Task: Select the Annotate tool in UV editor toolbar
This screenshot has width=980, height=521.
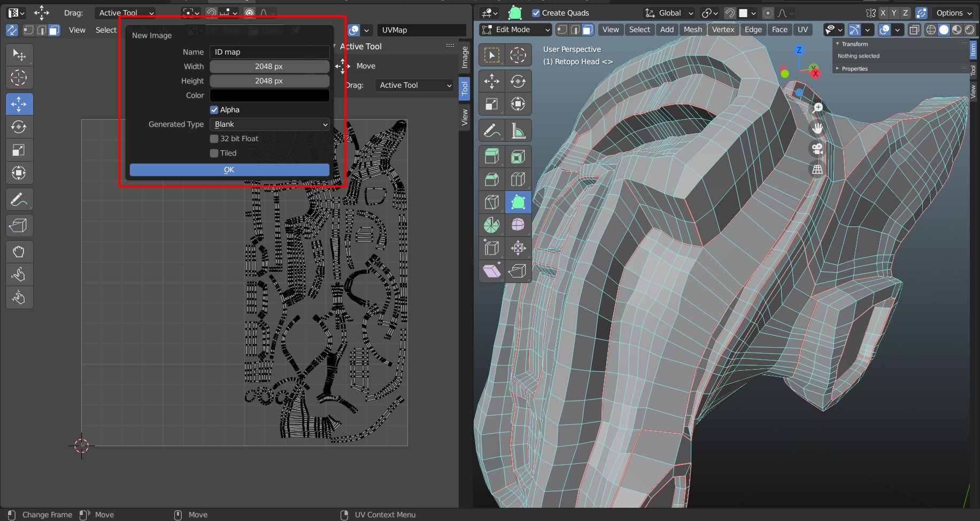Action: [x=19, y=200]
